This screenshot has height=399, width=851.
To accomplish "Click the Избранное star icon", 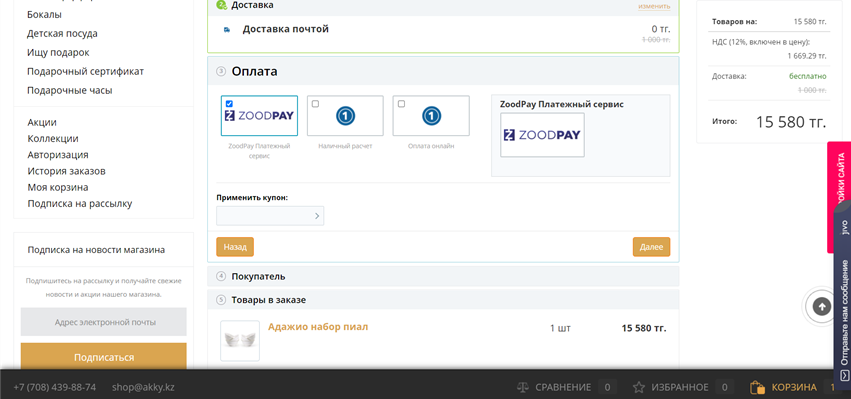I will [x=639, y=388].
